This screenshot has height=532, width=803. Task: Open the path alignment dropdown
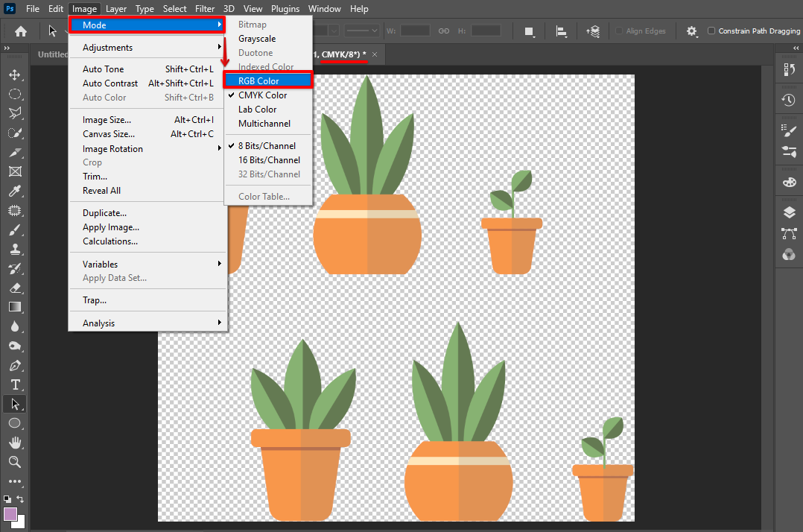pos(562,31)
